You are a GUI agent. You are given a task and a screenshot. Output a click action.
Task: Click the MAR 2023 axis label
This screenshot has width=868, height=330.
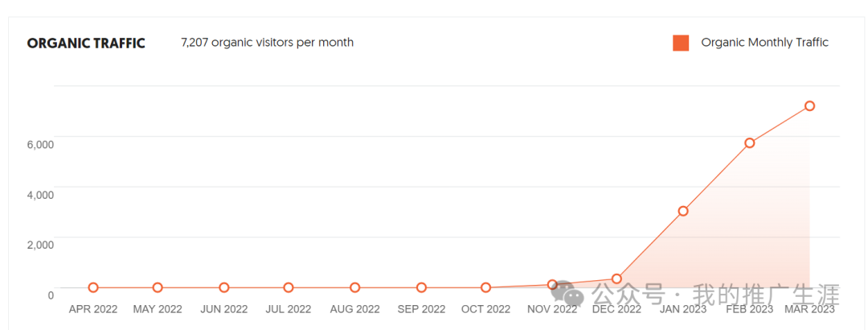[809, 309]
